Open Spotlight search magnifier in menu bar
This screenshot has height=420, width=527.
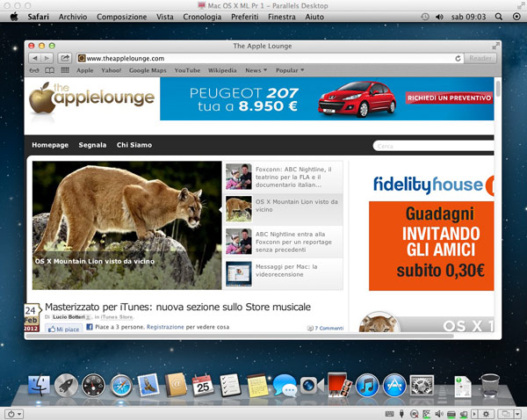[499, 17]
